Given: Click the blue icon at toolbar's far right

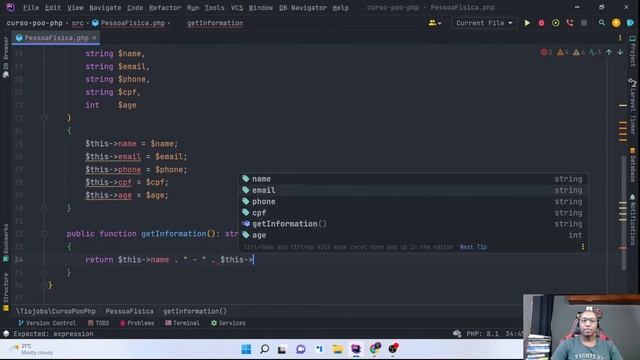Looking at the screenshot, I should tap(631, 23).
